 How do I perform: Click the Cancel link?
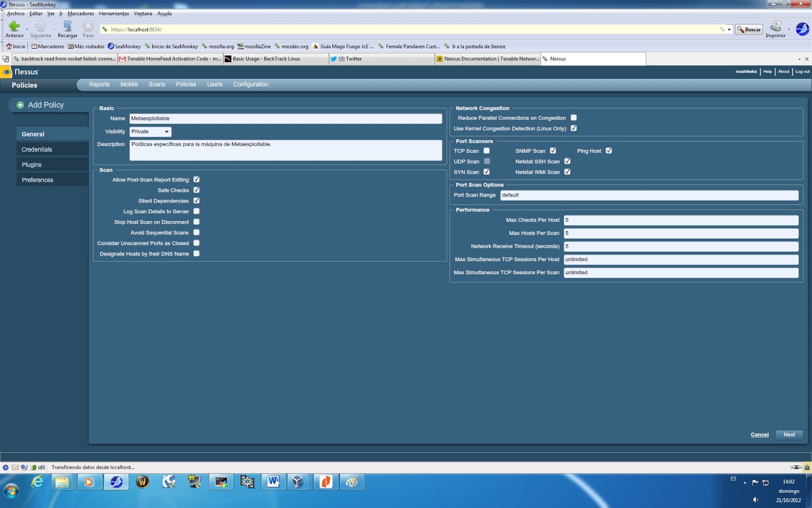(x=760, y=435)
